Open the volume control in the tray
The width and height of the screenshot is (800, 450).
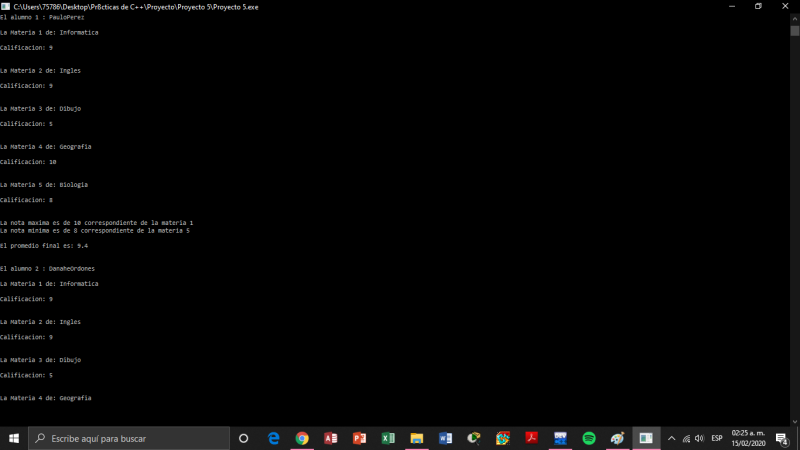[699, 438]
